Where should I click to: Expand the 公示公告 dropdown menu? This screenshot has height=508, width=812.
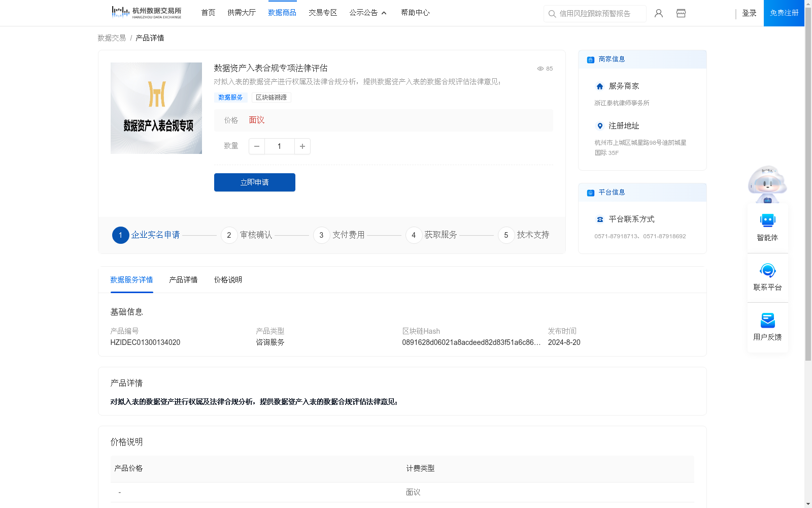368,13
